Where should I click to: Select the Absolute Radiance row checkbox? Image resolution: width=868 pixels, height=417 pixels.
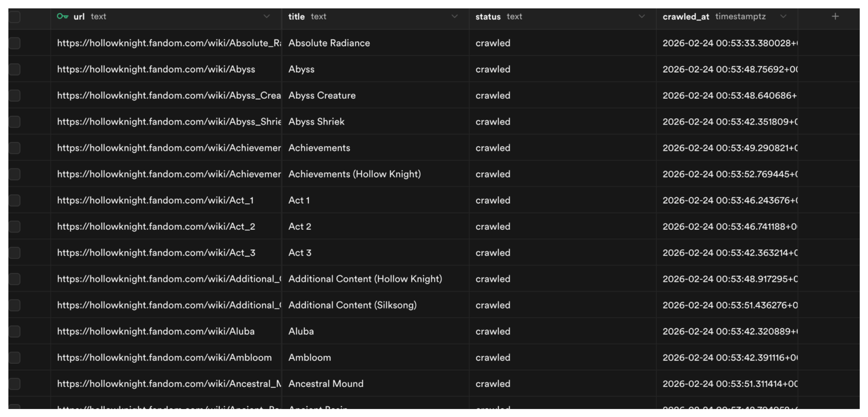(15, 43)
